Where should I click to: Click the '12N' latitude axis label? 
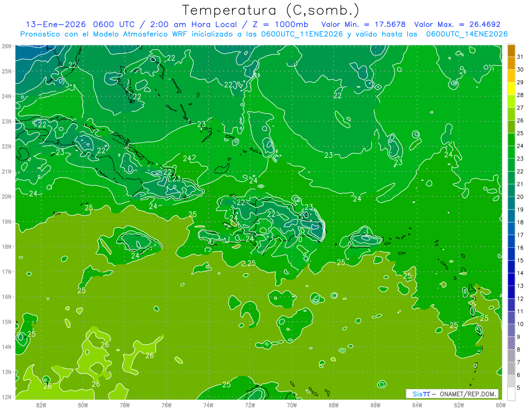pos(7,397)
